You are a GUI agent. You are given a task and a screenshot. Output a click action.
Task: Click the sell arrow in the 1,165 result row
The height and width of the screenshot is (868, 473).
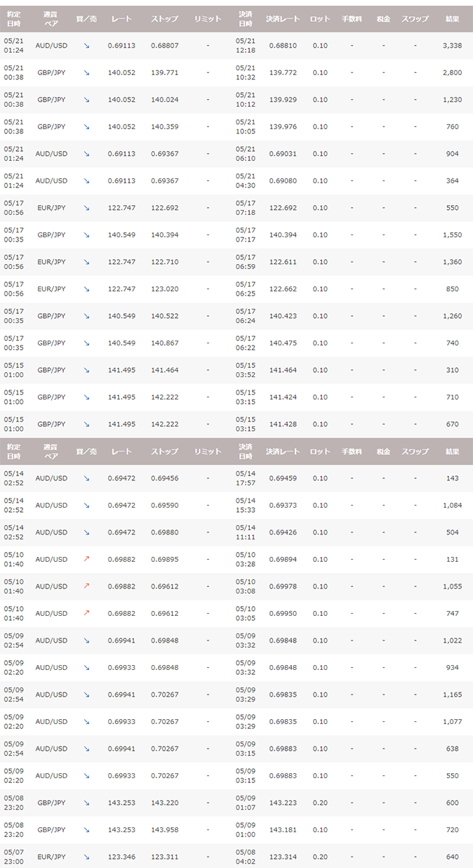86,695
